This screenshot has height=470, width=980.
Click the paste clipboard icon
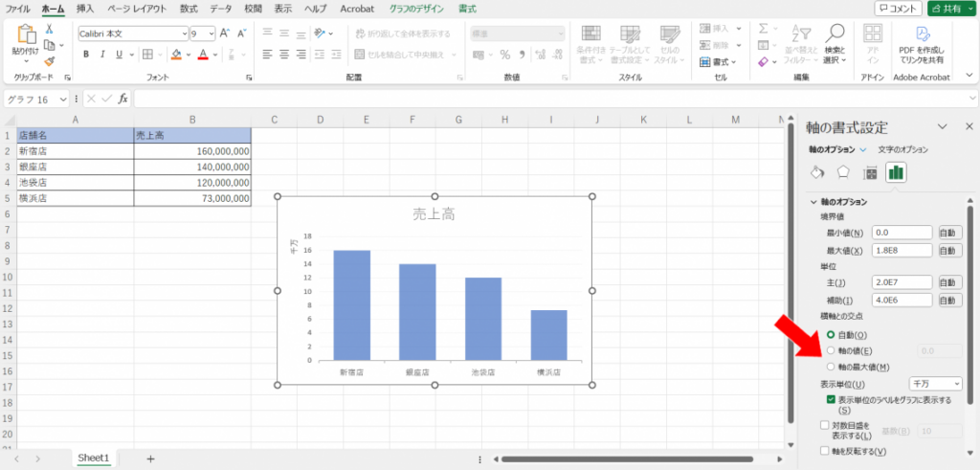25,35
